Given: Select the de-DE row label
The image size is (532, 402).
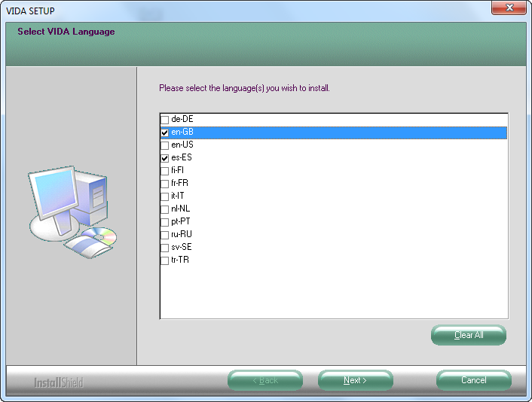Looking at the screenshot, I should click(182, 119).
